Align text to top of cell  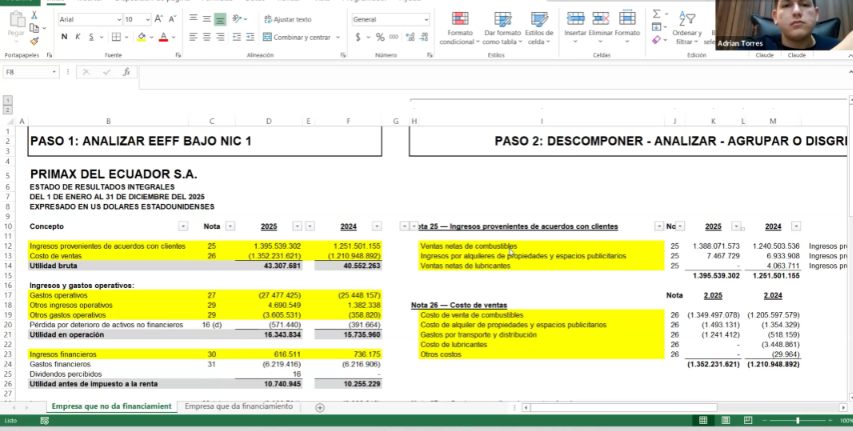pyautogui.click(x=193, y=19)
